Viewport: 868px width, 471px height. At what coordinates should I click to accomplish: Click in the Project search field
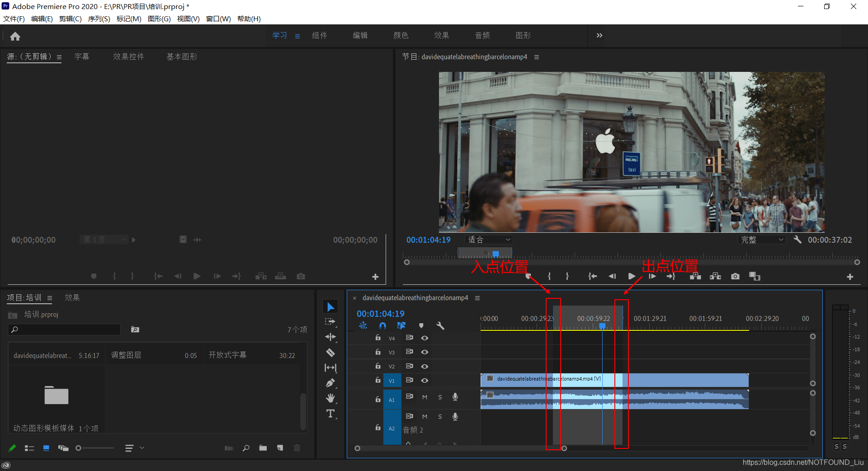pyautogui.click(x=64, y=330)
